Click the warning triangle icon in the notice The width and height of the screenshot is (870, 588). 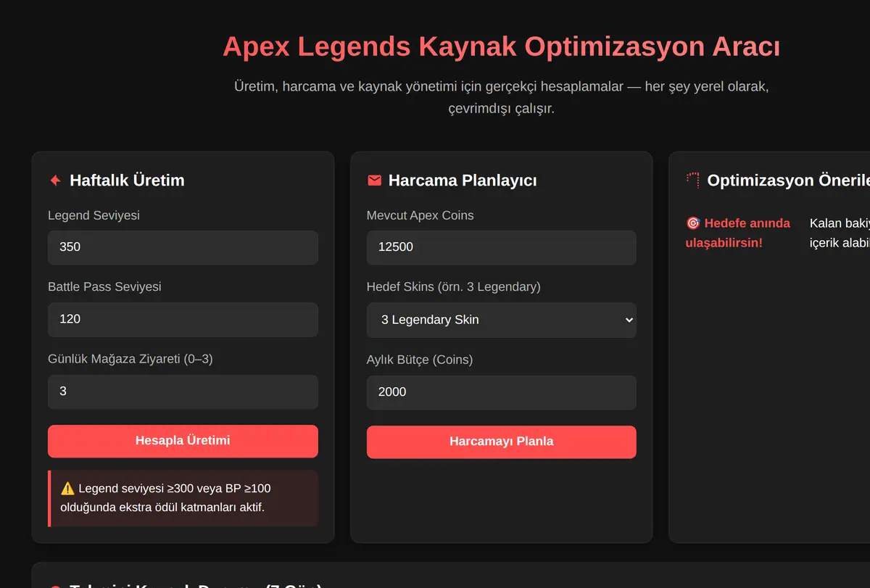tap(67, 489)
